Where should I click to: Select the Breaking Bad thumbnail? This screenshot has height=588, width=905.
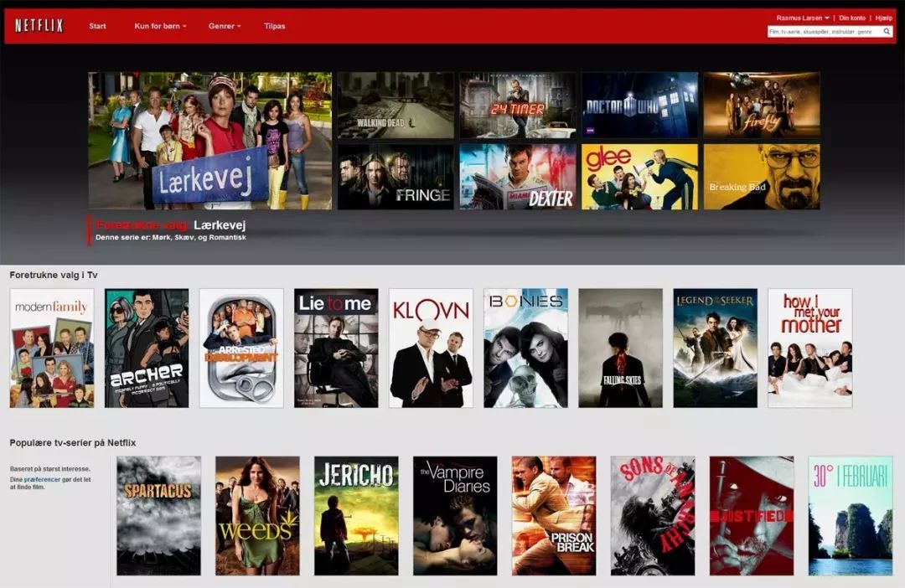761,177
